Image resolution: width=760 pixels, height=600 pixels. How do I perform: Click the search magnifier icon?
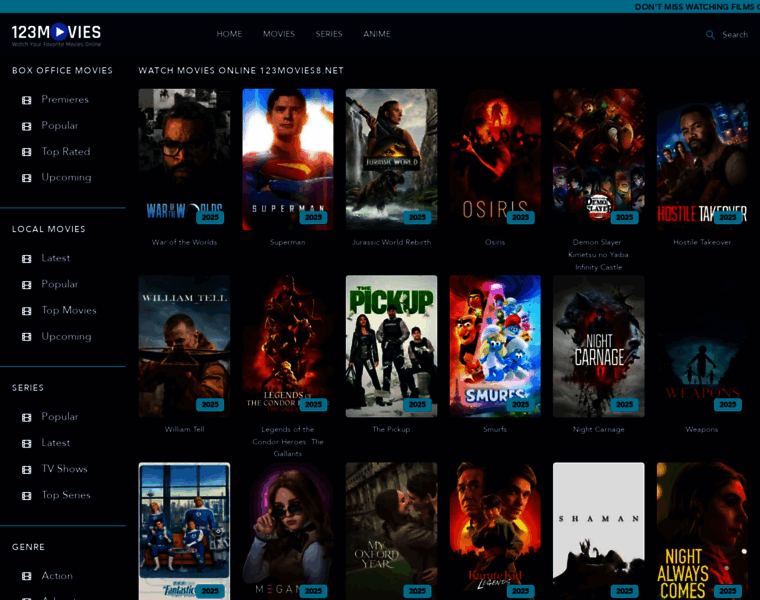point(710,35)
